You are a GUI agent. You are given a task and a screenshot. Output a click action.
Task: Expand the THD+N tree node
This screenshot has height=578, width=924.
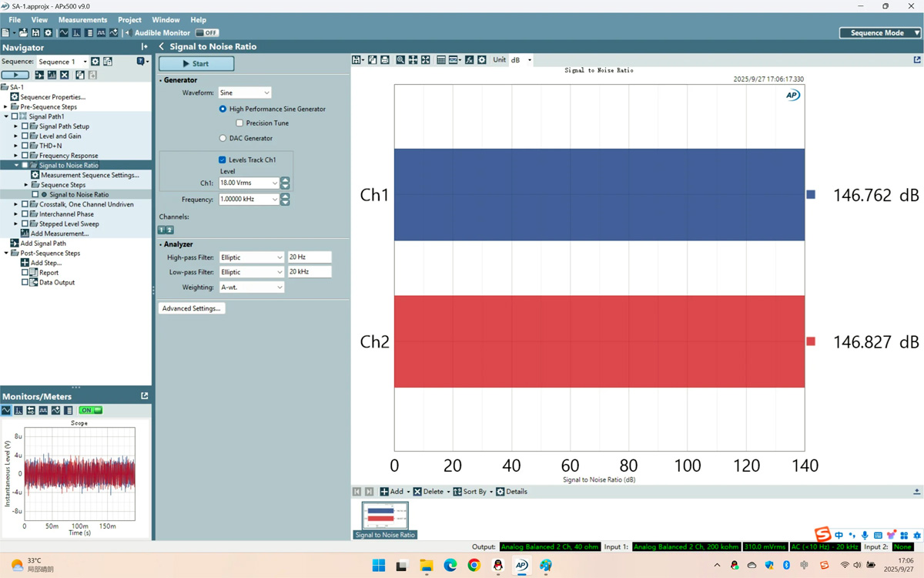click(x=16, y=146)
